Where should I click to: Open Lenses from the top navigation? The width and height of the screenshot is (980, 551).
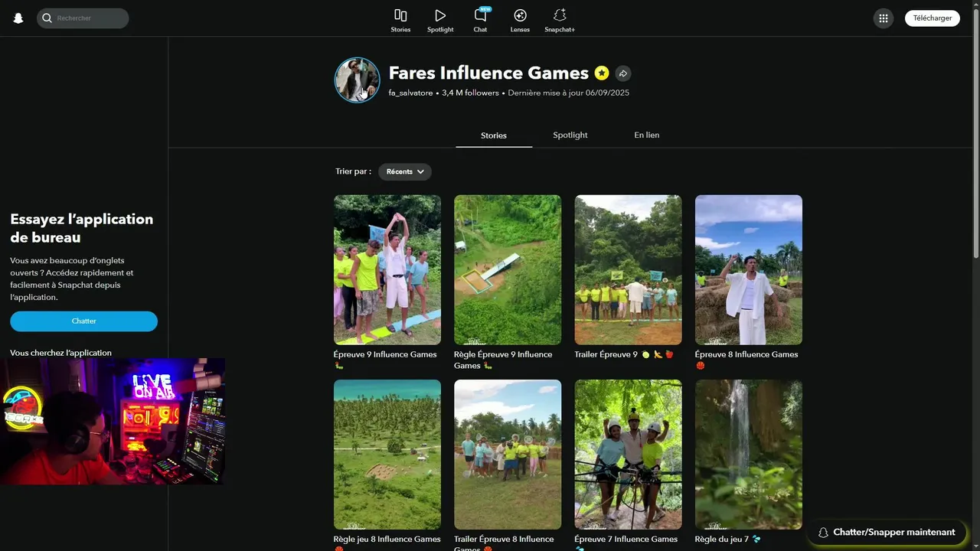point(520,21)
